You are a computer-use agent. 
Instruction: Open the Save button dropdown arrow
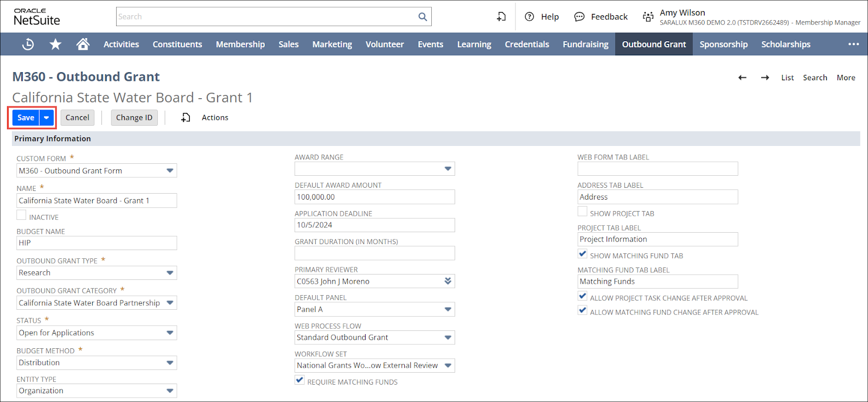[47, 118]
